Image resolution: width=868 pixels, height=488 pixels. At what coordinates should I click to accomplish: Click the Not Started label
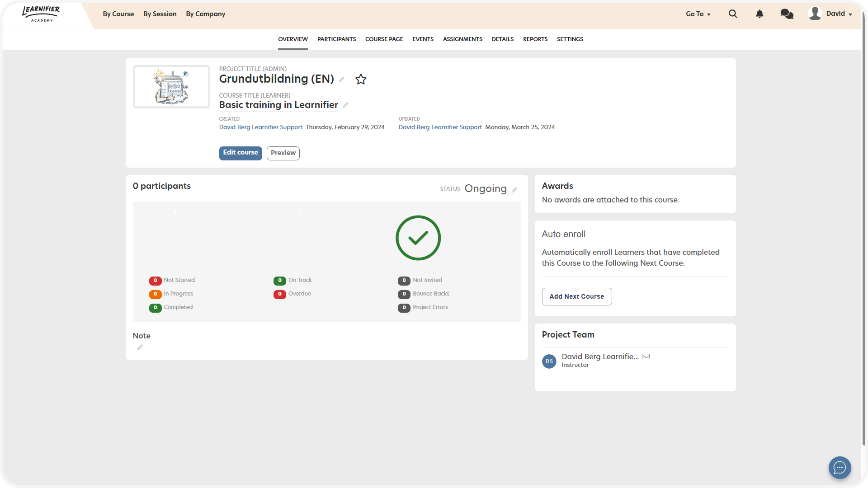click(x=179, y=280)
